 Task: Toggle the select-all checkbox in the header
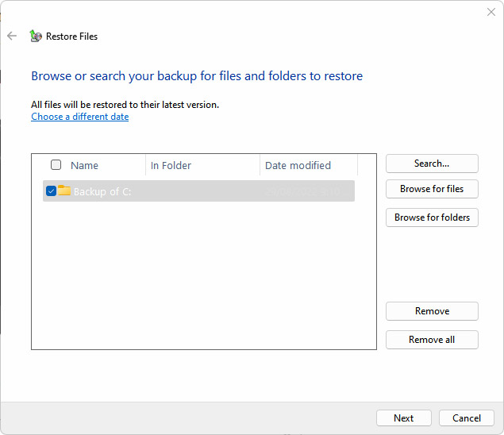tap(56, 164)
